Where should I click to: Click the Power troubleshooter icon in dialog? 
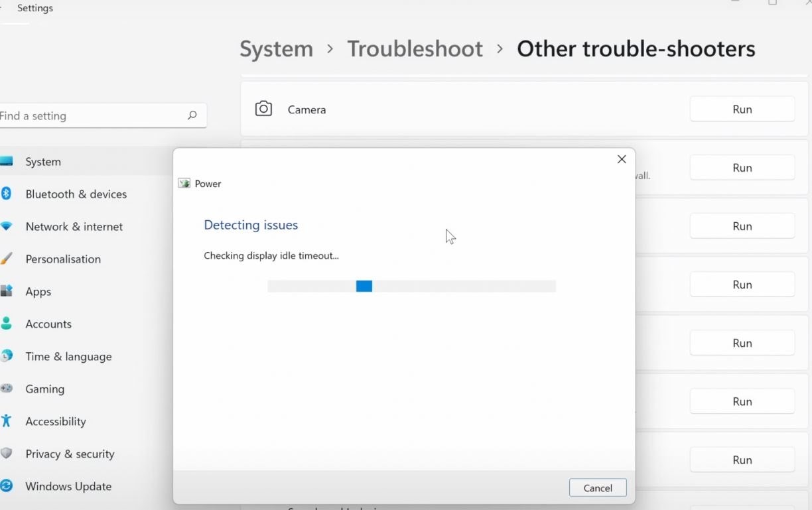pos(184,184)
